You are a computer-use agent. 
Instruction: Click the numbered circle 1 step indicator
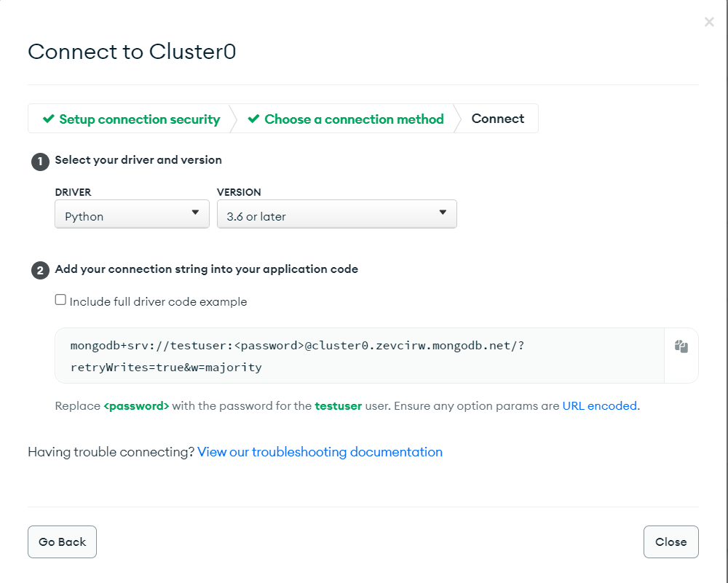coord(40,162)
